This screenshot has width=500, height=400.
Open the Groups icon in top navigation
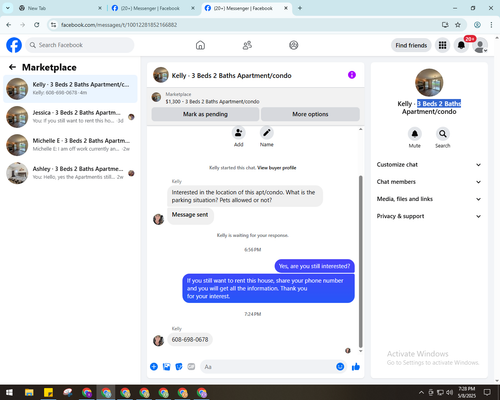point(294,45)
